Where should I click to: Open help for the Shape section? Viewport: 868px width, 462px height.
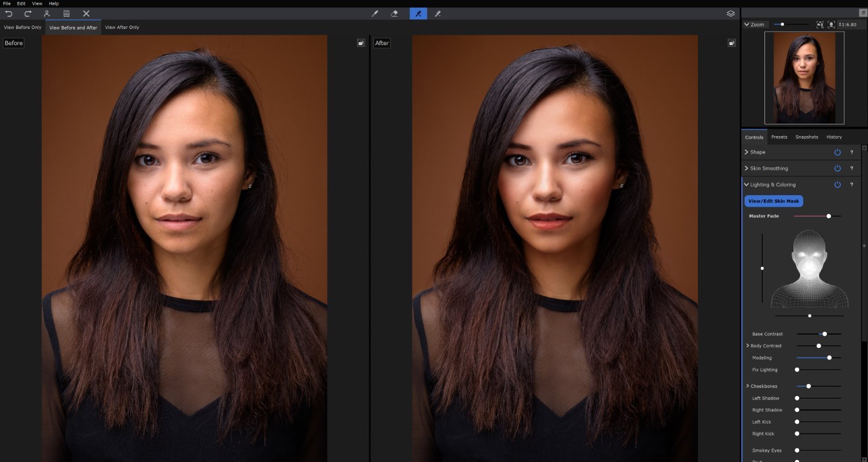pyautogui.click(x=852, y=152)
